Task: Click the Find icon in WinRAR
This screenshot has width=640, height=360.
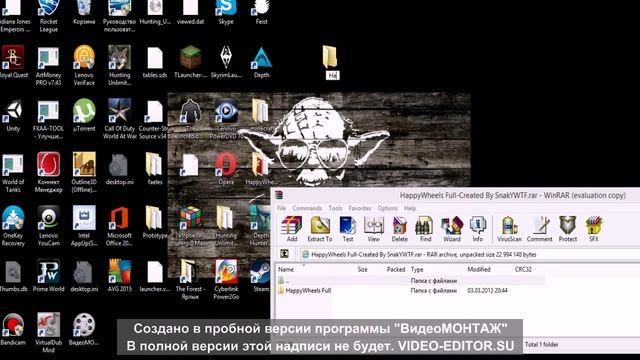Action: point(425,229)
